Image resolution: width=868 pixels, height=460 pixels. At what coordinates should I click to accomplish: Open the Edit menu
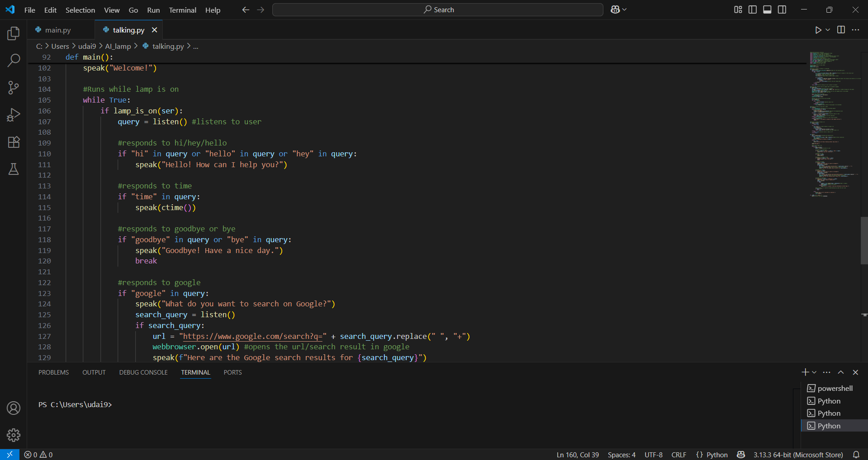click(50, 10)
